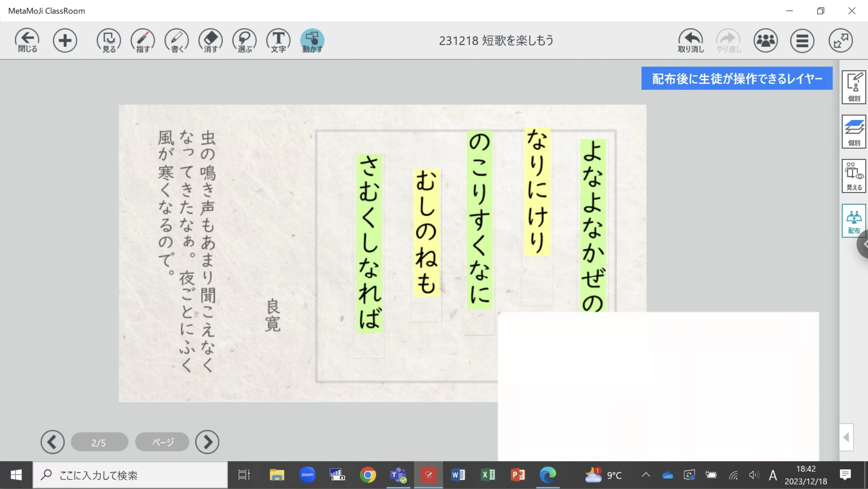Viewport: 868px width, 489px height.
Task: Select the 指す laser pointer tool
Action: coord(143,40)
